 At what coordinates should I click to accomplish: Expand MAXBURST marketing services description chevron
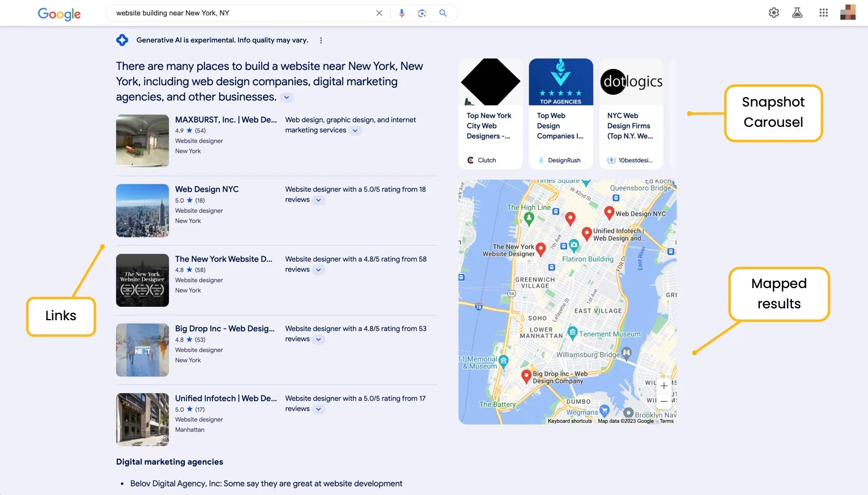(x=355, y=130)
